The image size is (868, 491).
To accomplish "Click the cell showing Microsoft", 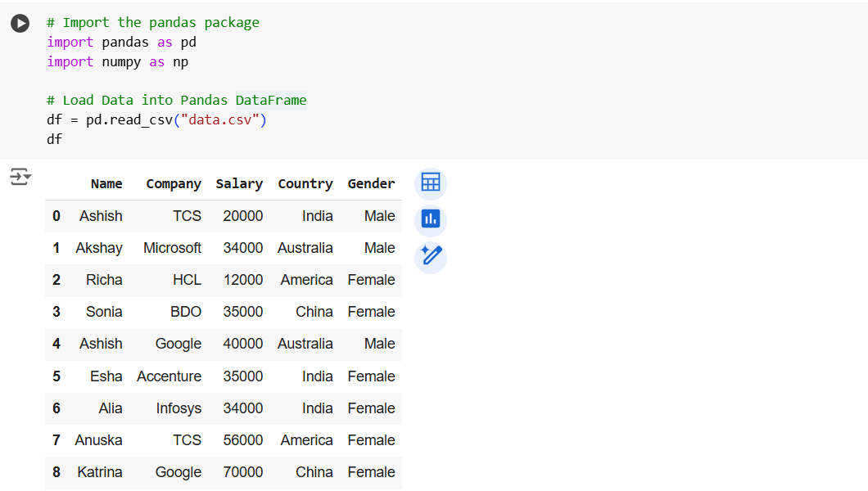I will pos(172,248).
